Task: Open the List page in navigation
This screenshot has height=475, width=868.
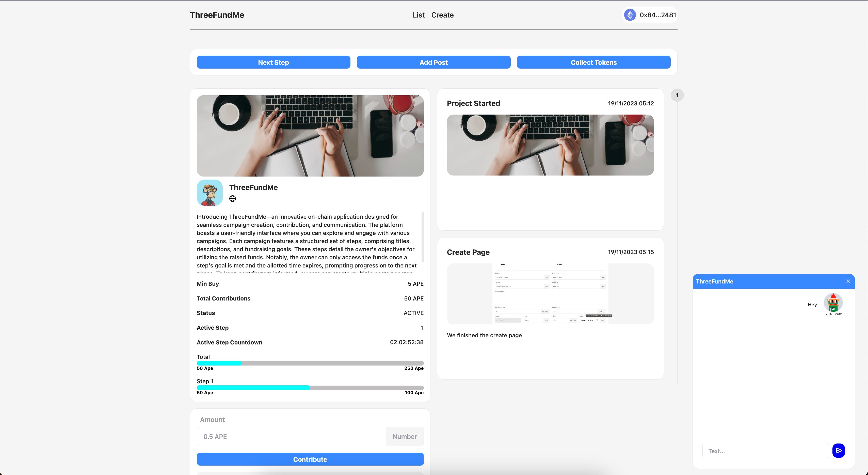Action: (419, 15)
